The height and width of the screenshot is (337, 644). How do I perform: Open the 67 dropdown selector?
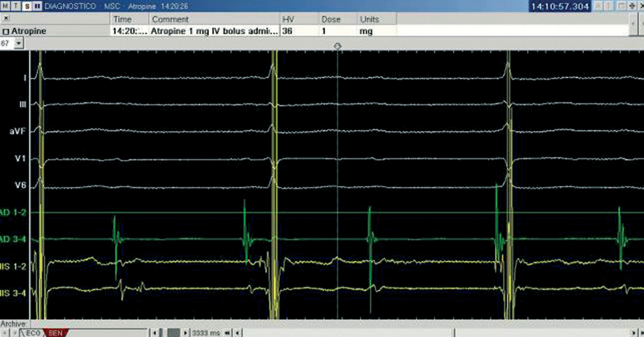(x=18, y=43)
